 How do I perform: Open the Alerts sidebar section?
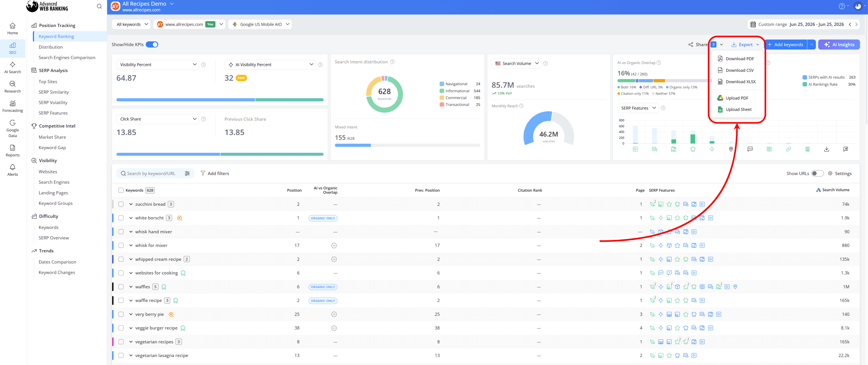tap(12, 170)
